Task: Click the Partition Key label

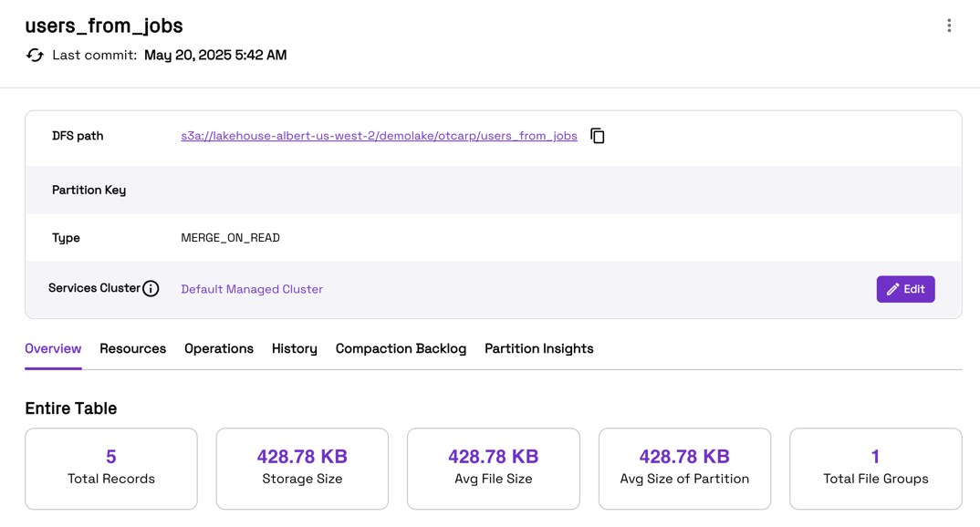Action: 89,190
